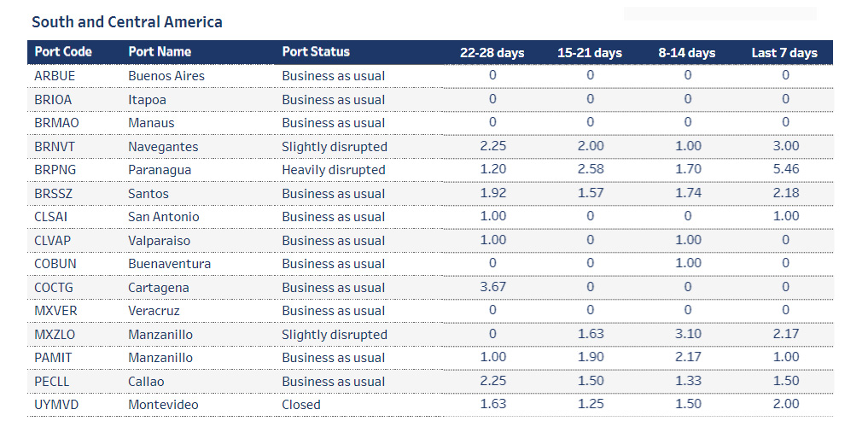The width and height of the screenshot is (868, 427).
Task: Select the PAMIT port code cell
Action: 54,358
